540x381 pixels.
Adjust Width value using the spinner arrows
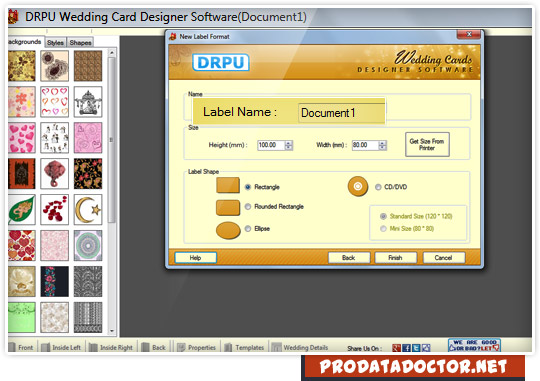382,145
